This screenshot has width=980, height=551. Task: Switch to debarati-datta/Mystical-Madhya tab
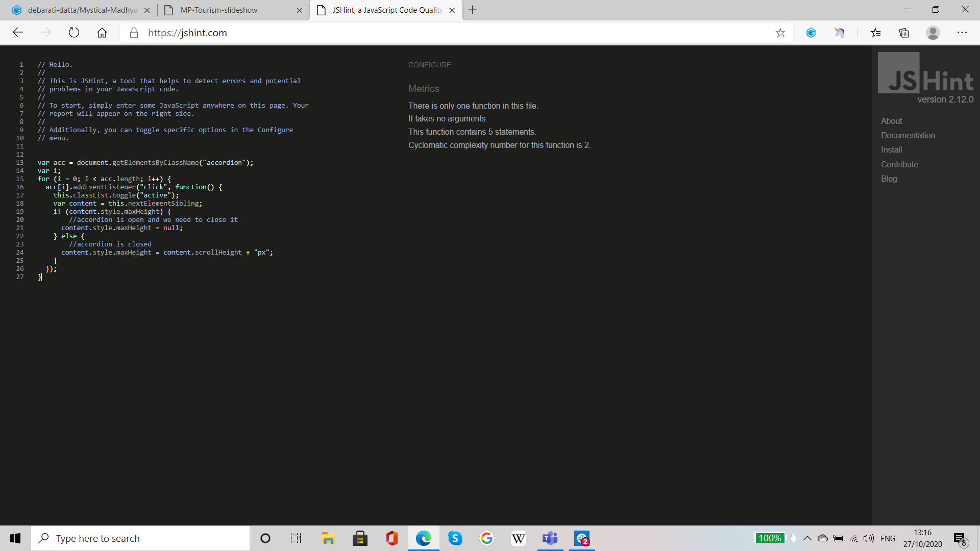pos(82,10)
